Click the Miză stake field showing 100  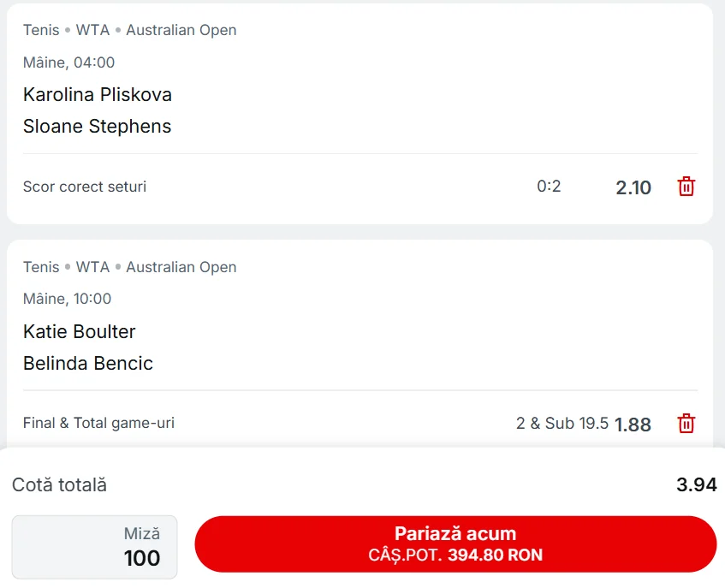(94, 547)
